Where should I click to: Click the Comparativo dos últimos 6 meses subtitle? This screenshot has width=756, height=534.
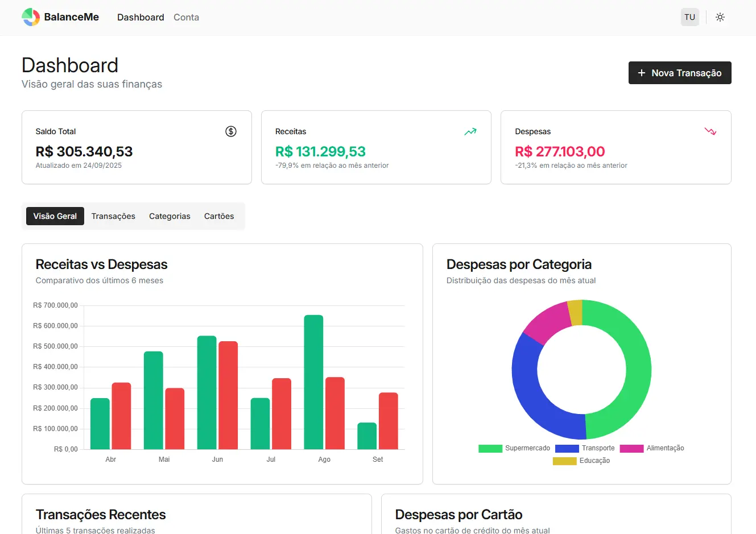click(x=100, y=280)
